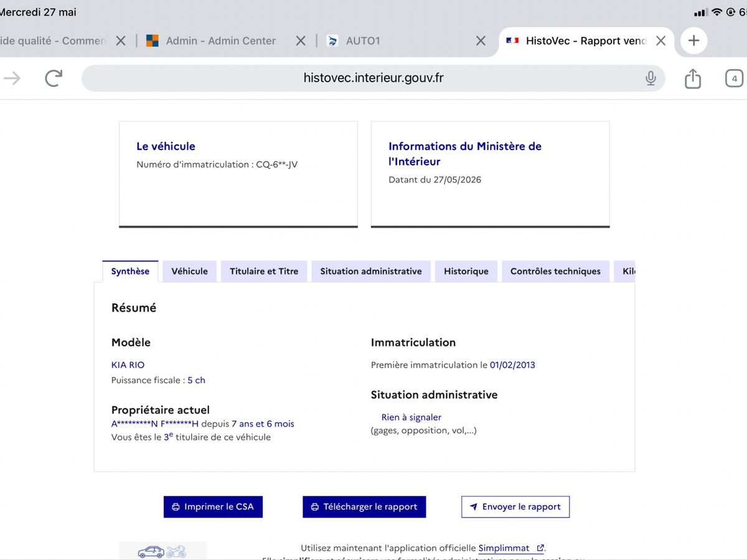
Task: Close the HistoVec tab
Action: (661, 40)
